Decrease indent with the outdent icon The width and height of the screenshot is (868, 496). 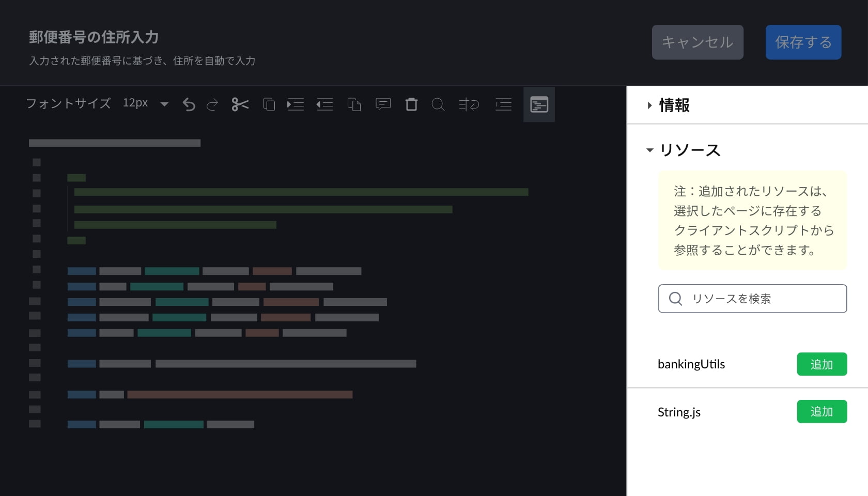325,105
